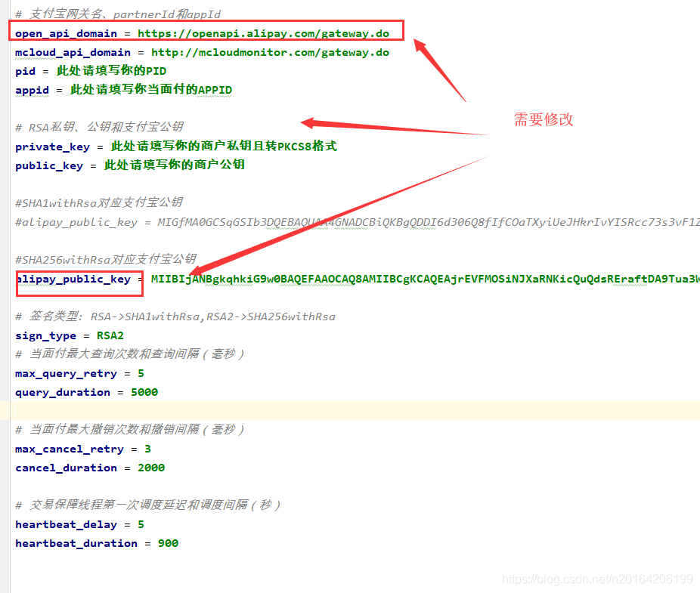
Task: Select the PKCS8 private key placeholder value
Action: (x=224, y=147)
